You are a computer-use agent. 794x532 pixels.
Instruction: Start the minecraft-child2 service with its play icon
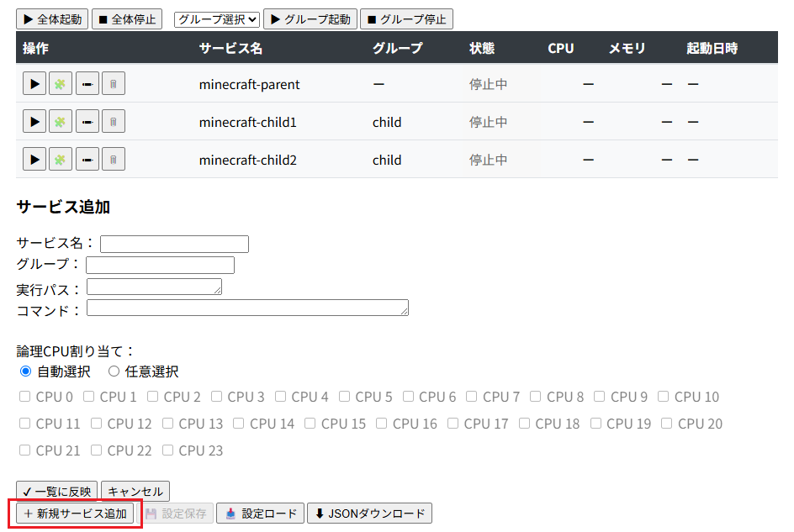34,159
